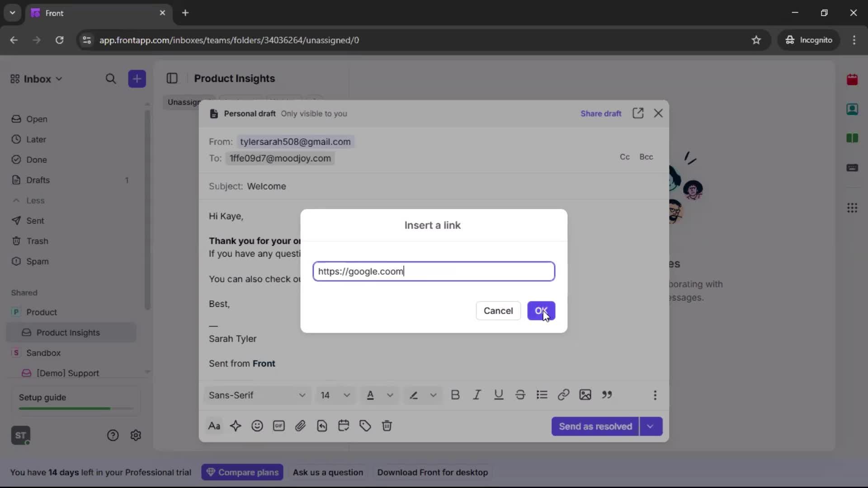Viewport: 868px width, 488px height.
Task: Confirm the link with OK
Action: tap(541, 311)
